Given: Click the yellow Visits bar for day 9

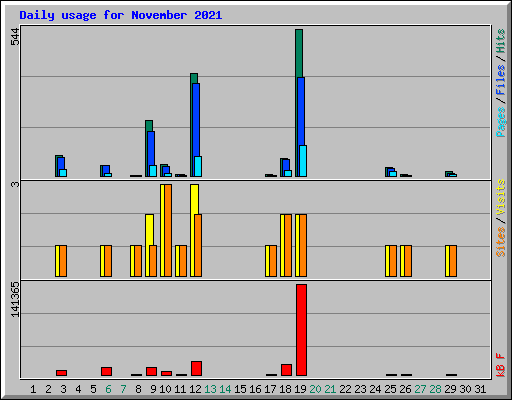Looking at the screenshot, I should click(149, 230).
